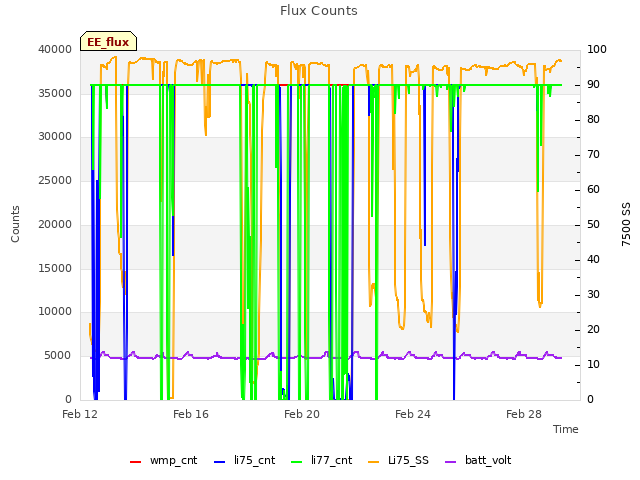Click the Time x-axis title

pyautogui.click(x=566, y=429)
